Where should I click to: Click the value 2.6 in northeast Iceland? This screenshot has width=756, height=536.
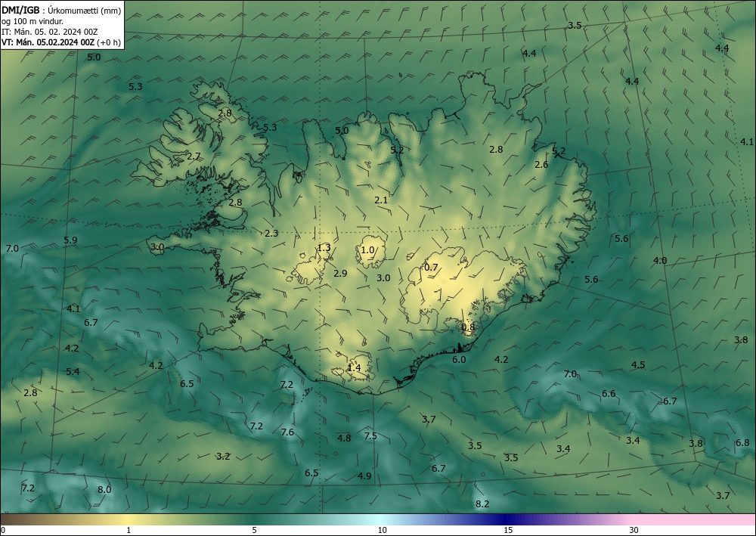[541, 164]
